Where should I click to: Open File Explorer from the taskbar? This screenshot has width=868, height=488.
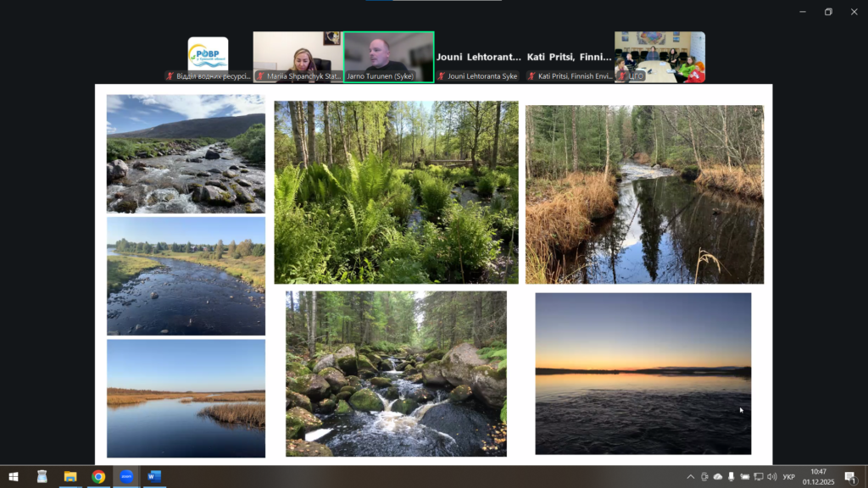tap(70, 477)
